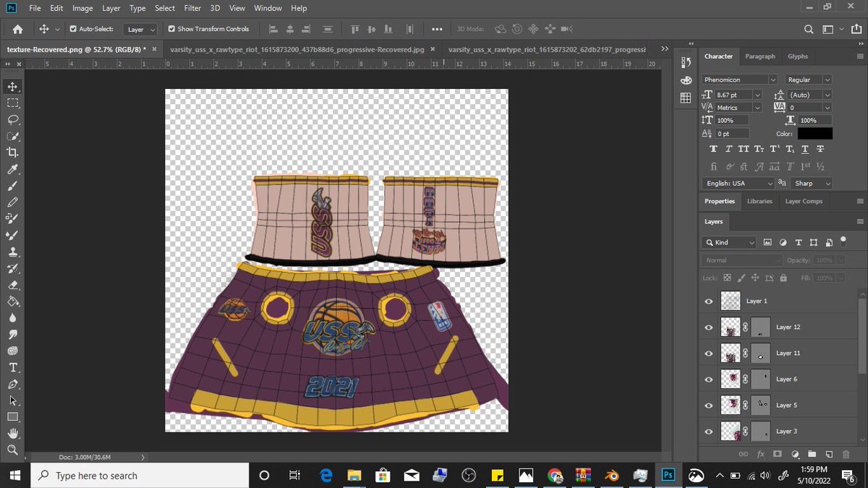Click Layer 12 layer mask thumbnail
868x488 pixels.
point(759,328)
